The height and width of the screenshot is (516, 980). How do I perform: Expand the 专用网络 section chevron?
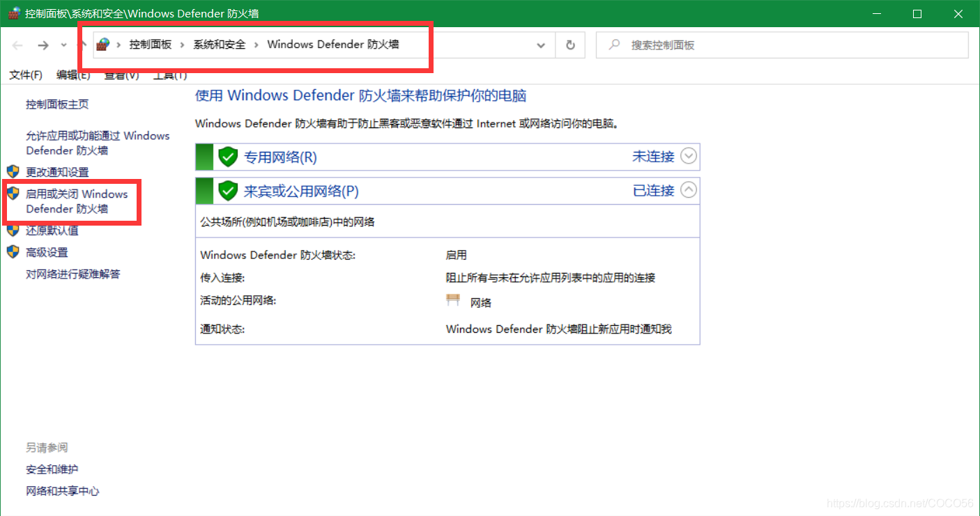pos(688,156)
